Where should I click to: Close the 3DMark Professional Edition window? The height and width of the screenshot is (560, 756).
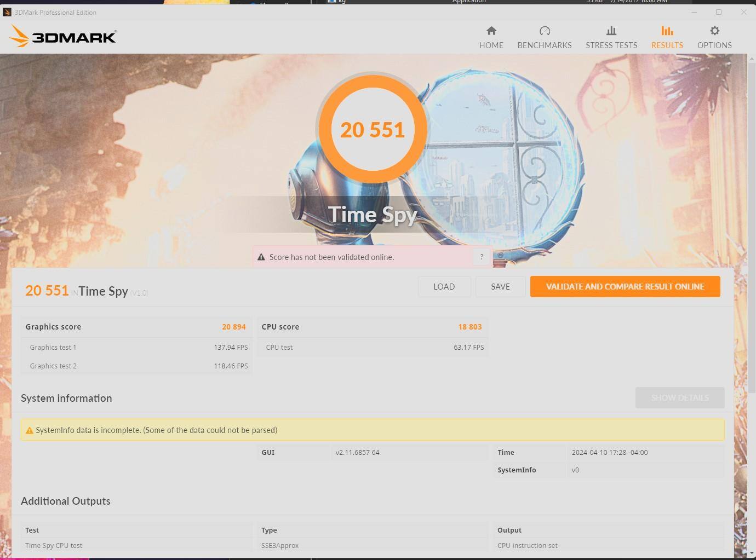point(743,12)
